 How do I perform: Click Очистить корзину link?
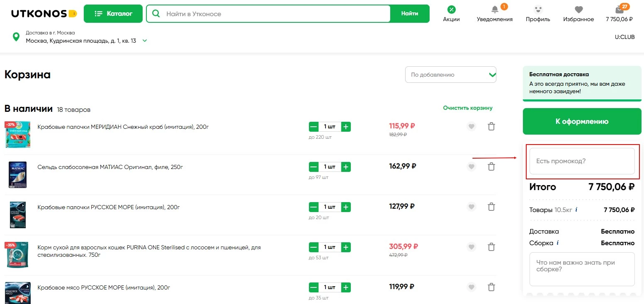(x=467, y=108)
